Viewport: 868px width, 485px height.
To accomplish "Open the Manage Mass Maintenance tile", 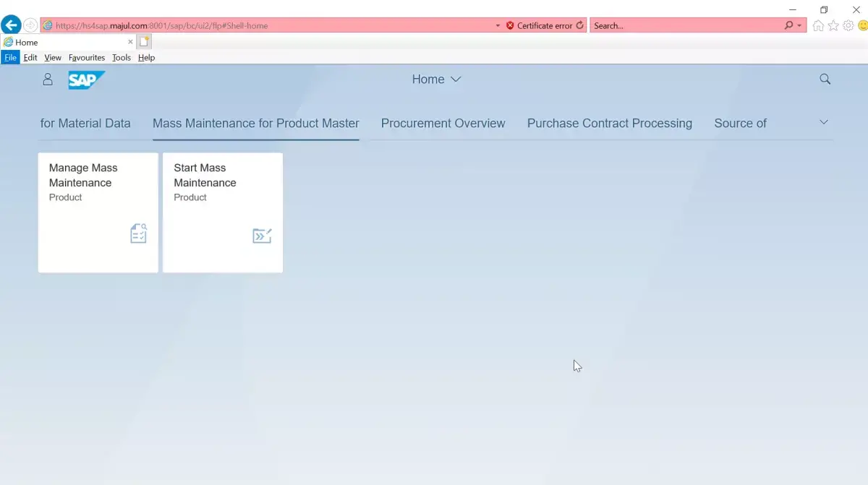I will point(98,213).
